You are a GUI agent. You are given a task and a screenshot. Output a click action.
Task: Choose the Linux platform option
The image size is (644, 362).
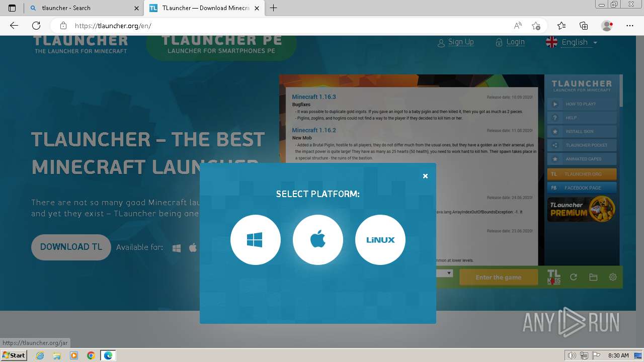[380, 240]
